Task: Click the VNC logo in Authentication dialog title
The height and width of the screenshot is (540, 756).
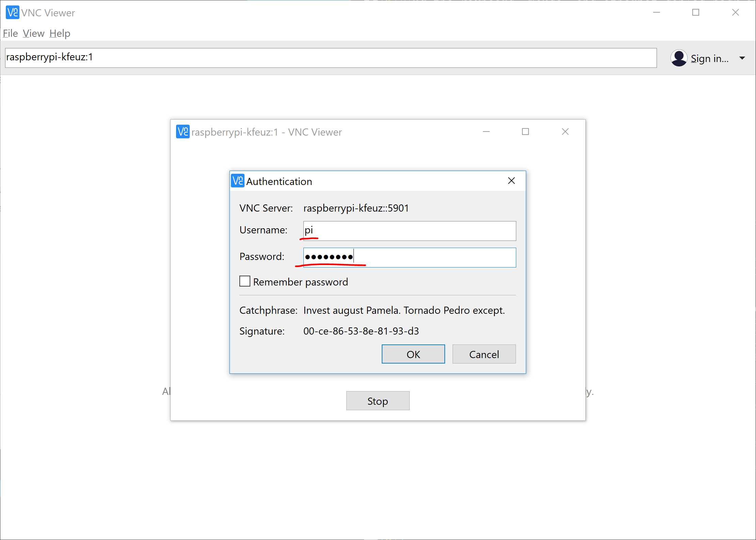Action: tap(238, 181)
